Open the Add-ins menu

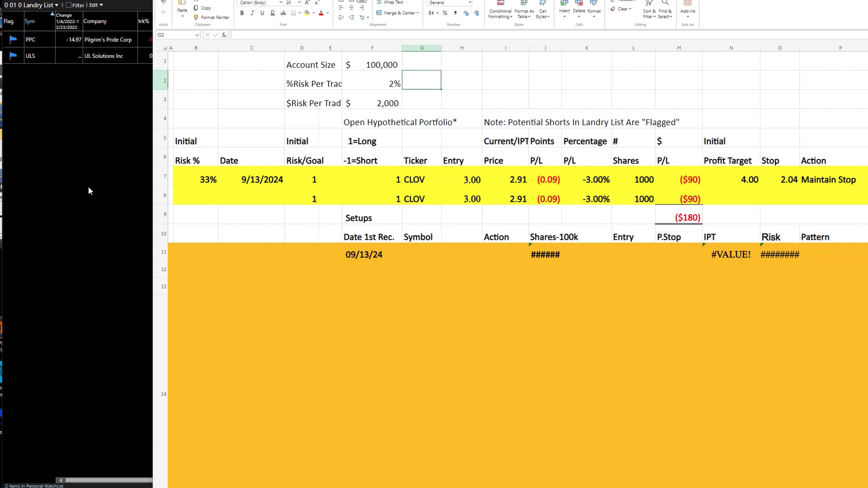[x=688, y=9]
